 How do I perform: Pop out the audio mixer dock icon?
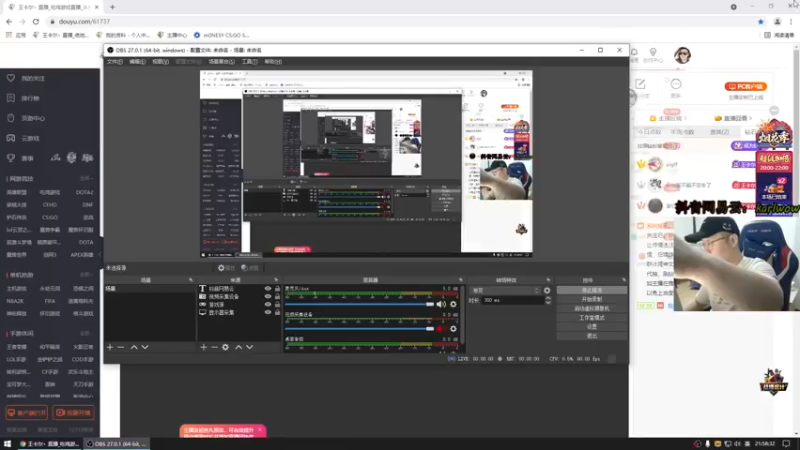(461, 280)
